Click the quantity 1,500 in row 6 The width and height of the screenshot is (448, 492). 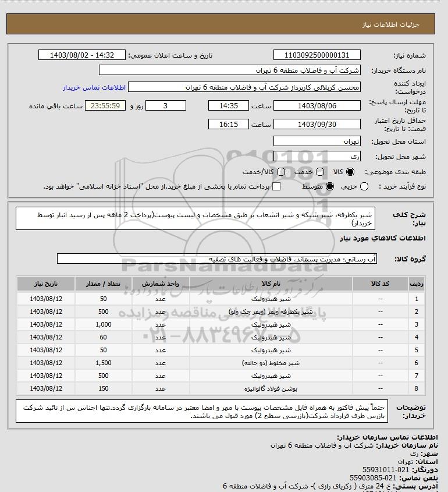click(104, 363)
